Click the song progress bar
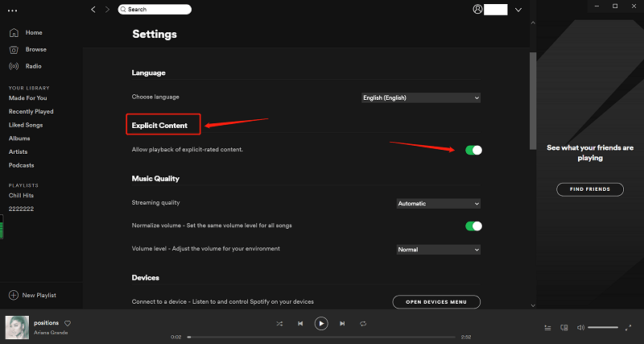 pos(321,337)
